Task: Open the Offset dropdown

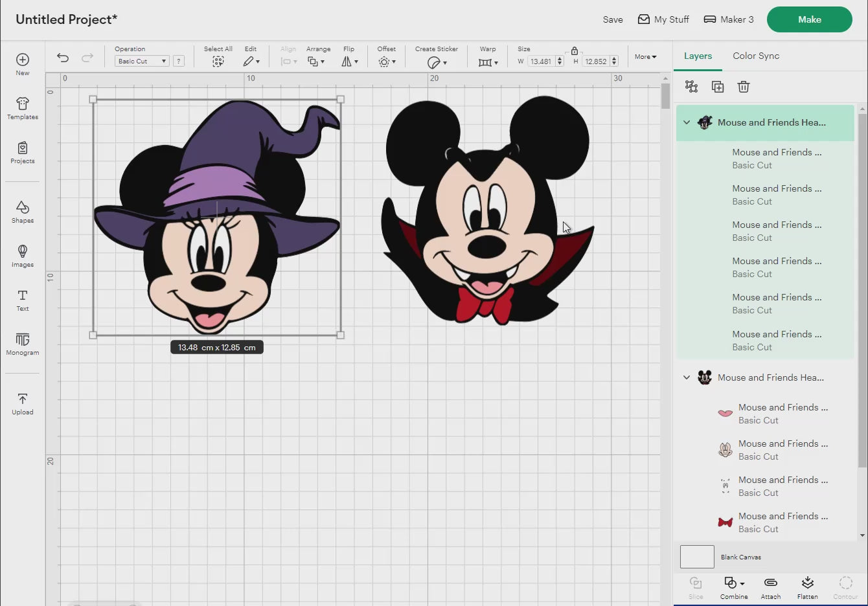Action: coord(387,62)
